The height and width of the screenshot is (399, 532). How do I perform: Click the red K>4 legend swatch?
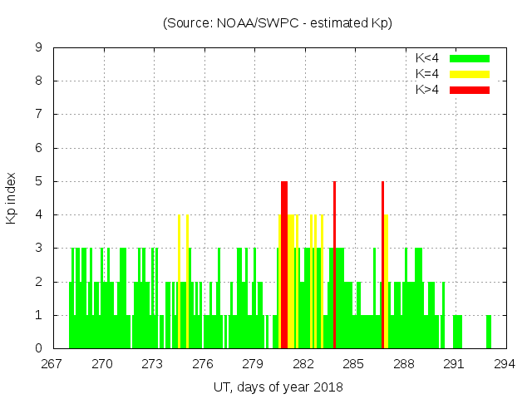click(x=470, y=90)
